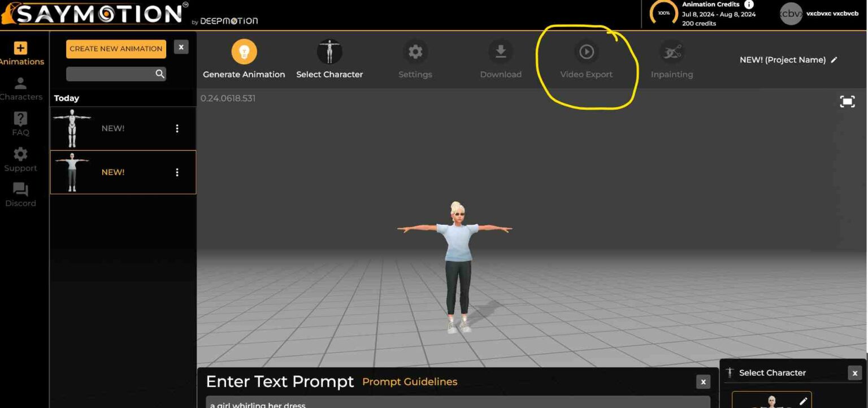Close the animations list panel

(x=181, y=46)
